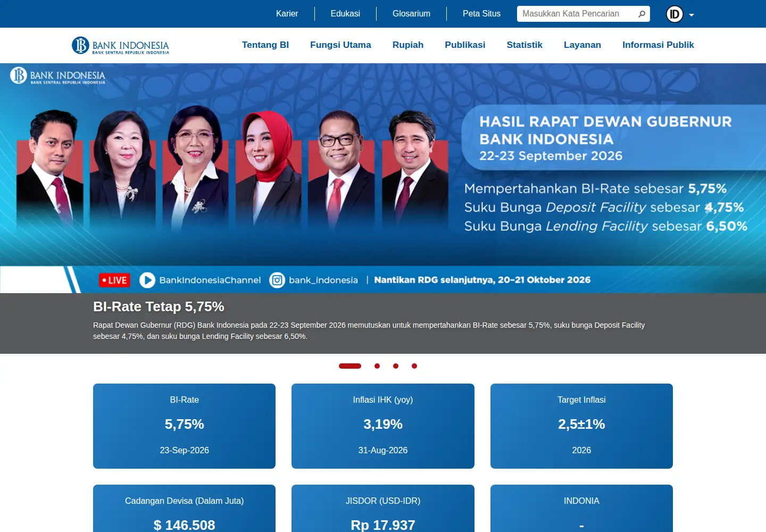Open the Tentang BI menu
Viewport: 766px width, 532px height.
[x=265, y=45]
